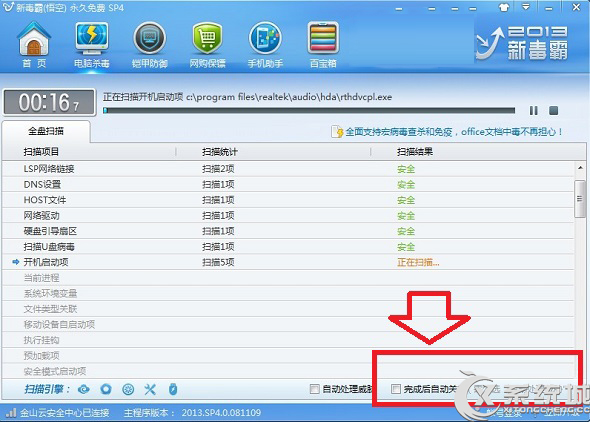This screenshot has width=590, height=422.
Task: Toggle the 自动处理威胁 checkbox
Action: click(x=315, y=389)
